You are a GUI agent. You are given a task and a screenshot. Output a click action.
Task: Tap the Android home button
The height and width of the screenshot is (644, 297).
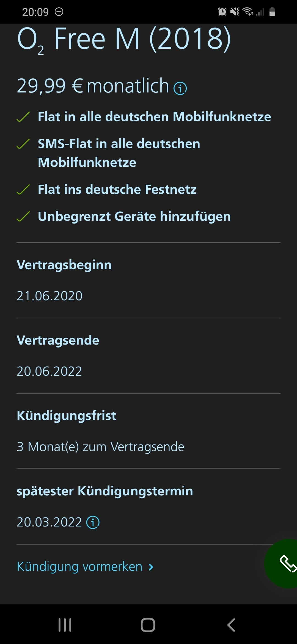click(148, 625)
